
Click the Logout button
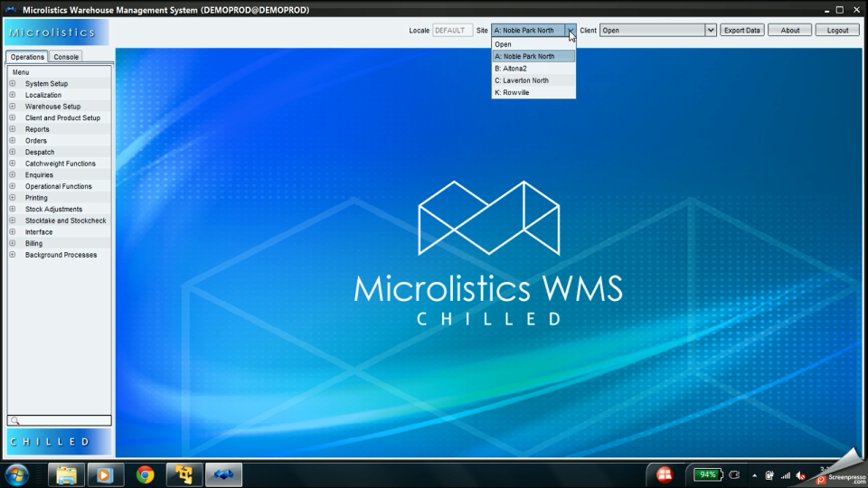[x=837, y=31]
